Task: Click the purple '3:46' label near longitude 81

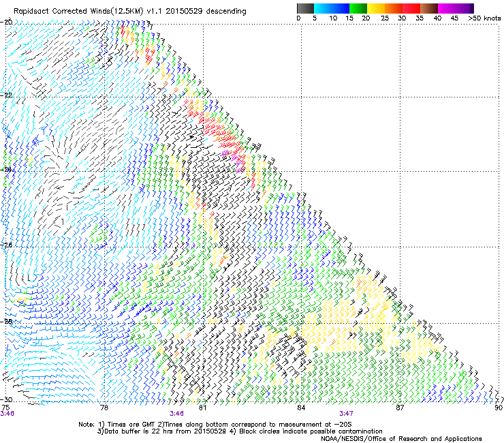Action: pyautogui.click(x=177, y=414)
